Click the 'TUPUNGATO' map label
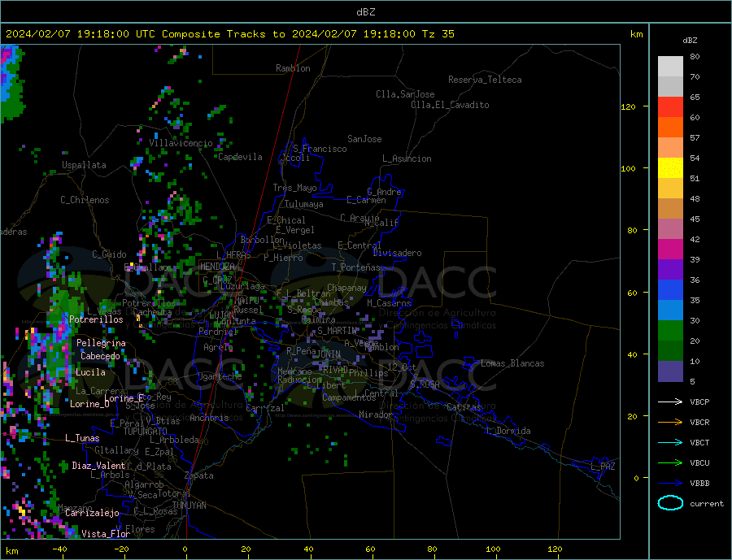Viewport: 732px width, 560px height. (x=146, y=432)
